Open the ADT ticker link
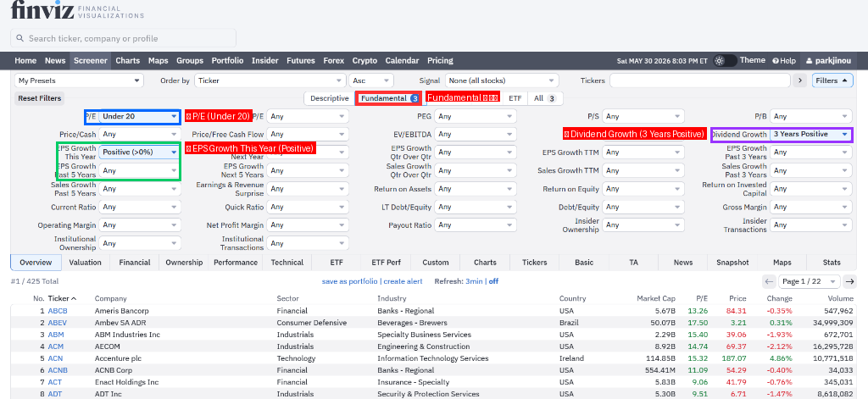868x399 pixels. point(55,394)
